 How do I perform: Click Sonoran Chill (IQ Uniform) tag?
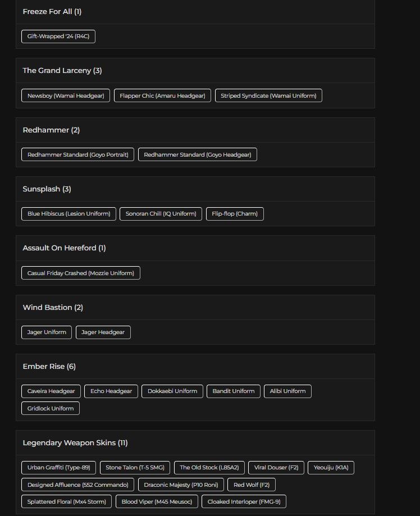[x=161, y=214]
